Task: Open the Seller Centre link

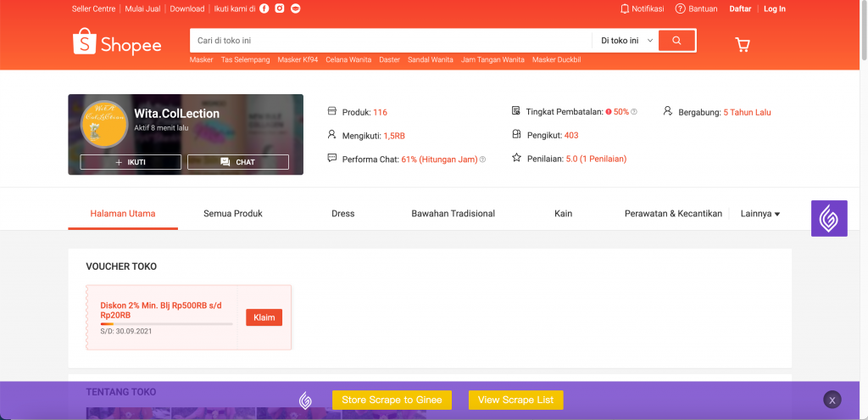Action: [93, 8]
